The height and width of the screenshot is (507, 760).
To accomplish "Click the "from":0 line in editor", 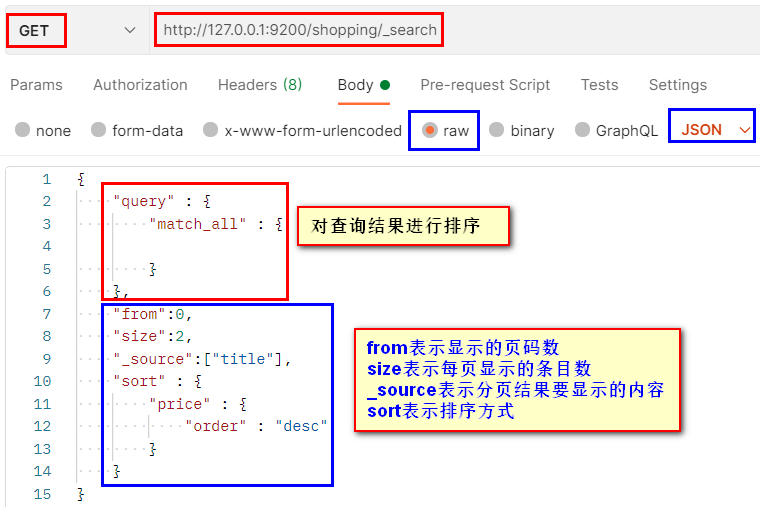I will click(x=152, y=314).
